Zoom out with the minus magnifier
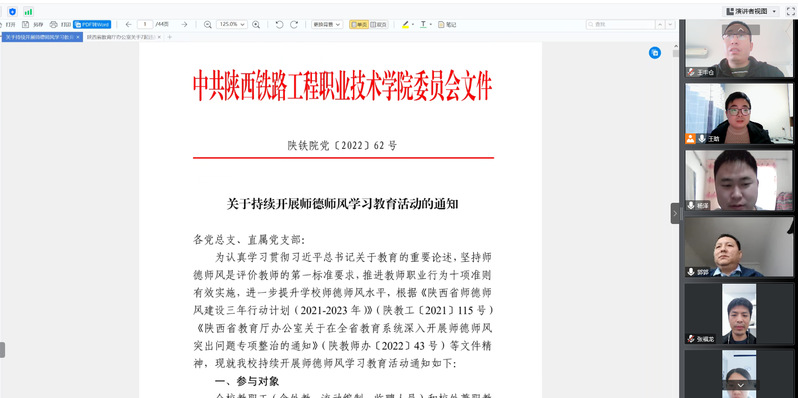This screenshot has width=798, height=398. coord(208,24)
